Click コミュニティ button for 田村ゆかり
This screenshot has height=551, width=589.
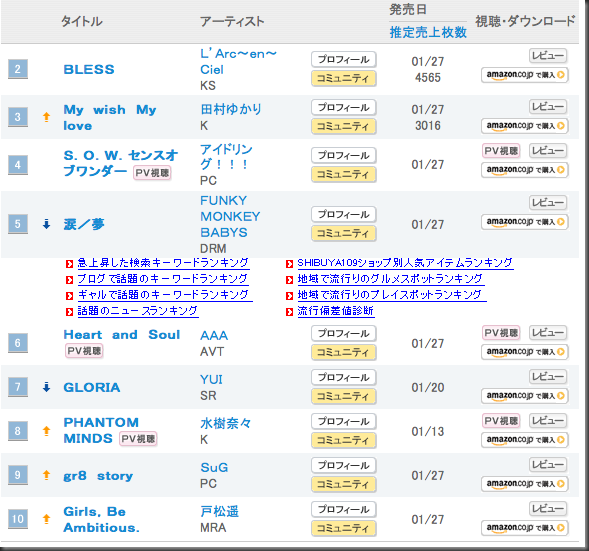[344, 126]
